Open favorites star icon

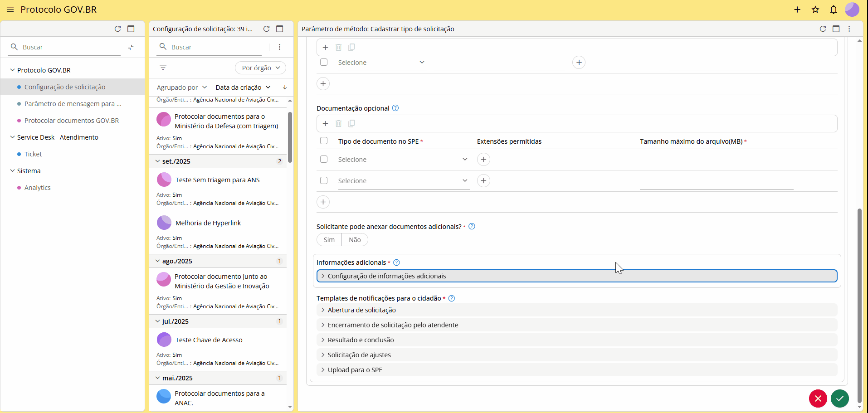pyautogui.click(x=815, y=10)
